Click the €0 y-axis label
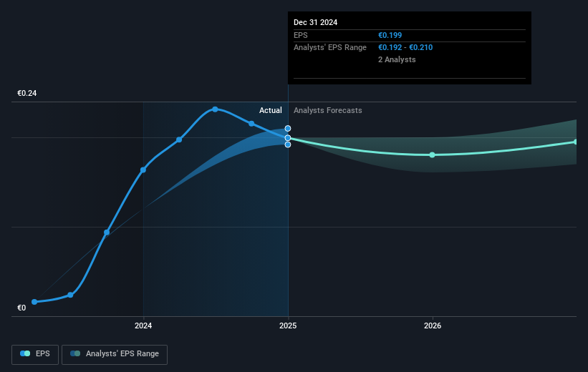 [x=21, y=308]
